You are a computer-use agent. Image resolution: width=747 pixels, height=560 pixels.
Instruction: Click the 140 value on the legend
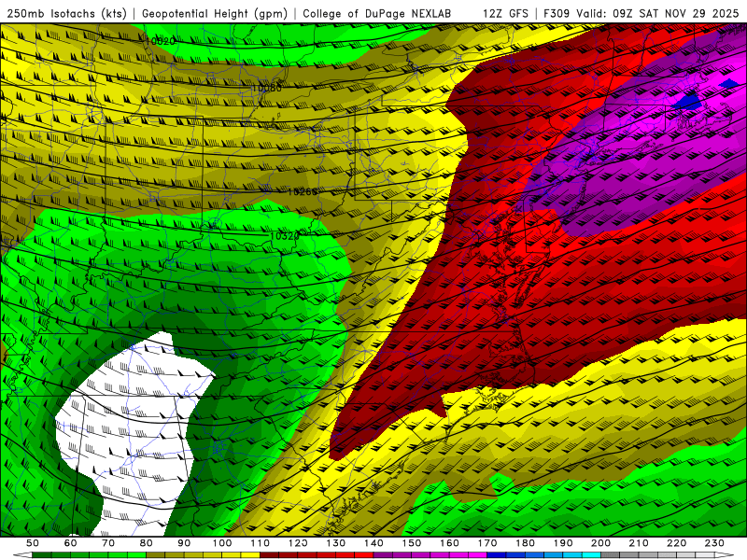pyautogui.click(x=373, y=543)
